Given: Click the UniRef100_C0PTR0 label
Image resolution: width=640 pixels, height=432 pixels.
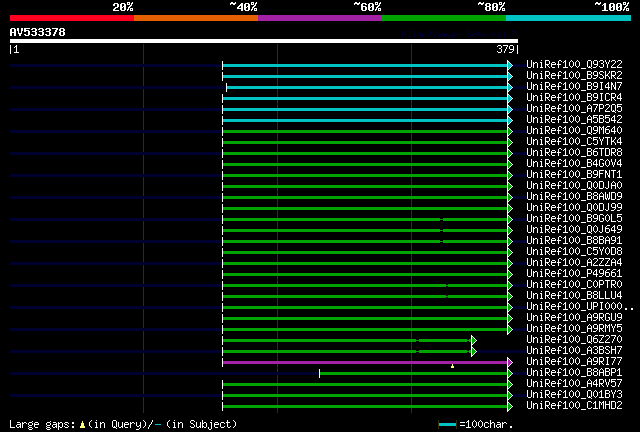Looking at the screenshot, I should coord(574,285).
